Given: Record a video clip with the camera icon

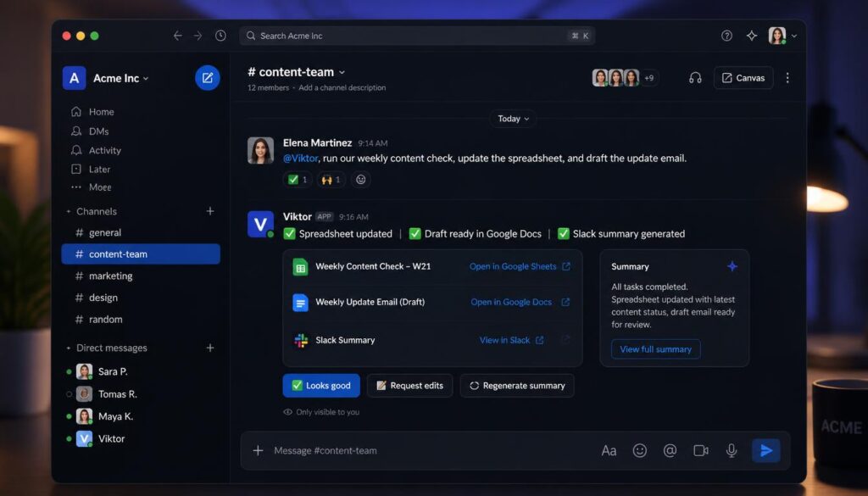Looking at the screenshot, I should point(701,450).
